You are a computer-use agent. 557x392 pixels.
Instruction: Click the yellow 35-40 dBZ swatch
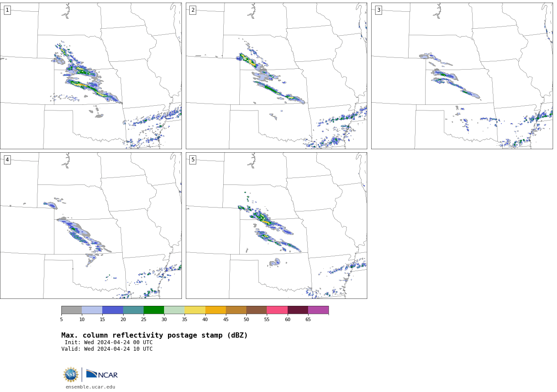(195, 310)
